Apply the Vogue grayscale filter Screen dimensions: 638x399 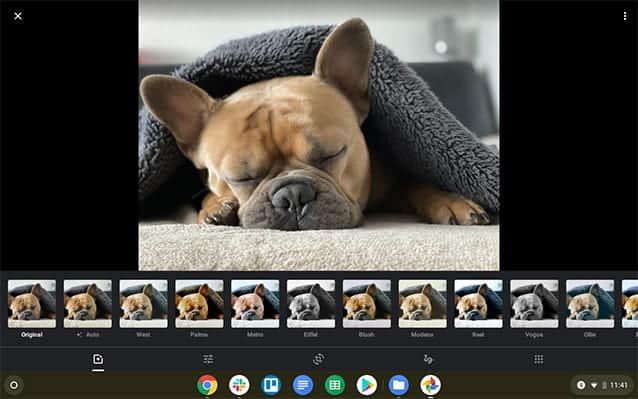(534, 303)
